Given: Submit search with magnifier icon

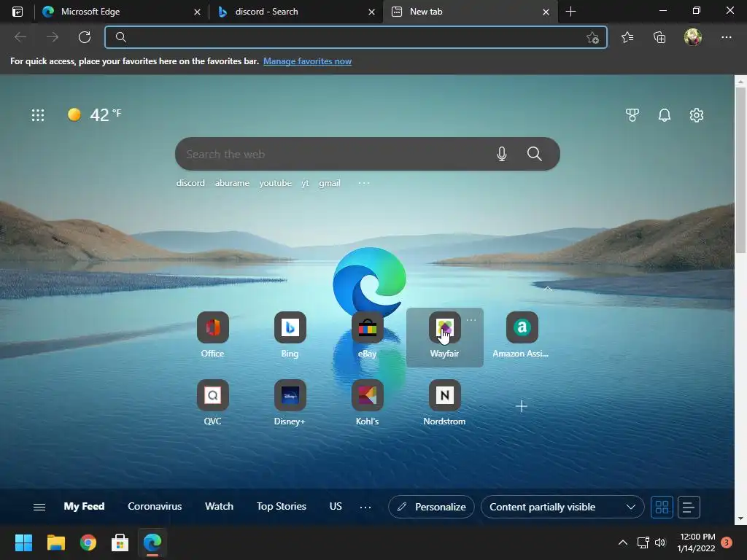Looking at the screenshot, I should point(535,154).
